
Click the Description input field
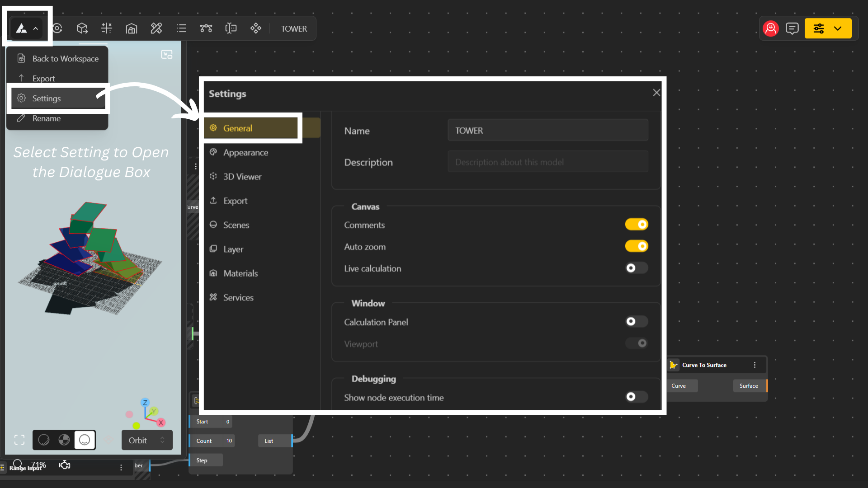point(547,162)
